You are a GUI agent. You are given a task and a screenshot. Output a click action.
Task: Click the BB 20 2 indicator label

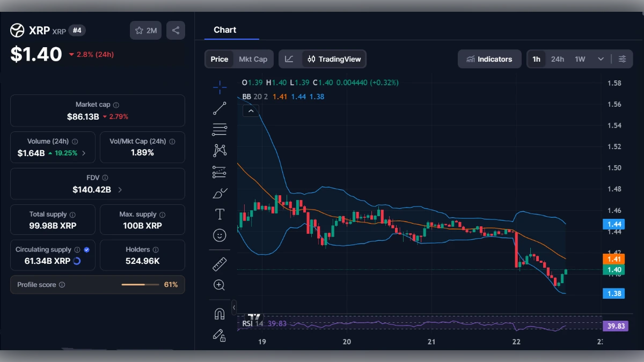click(x=255, y=97)
